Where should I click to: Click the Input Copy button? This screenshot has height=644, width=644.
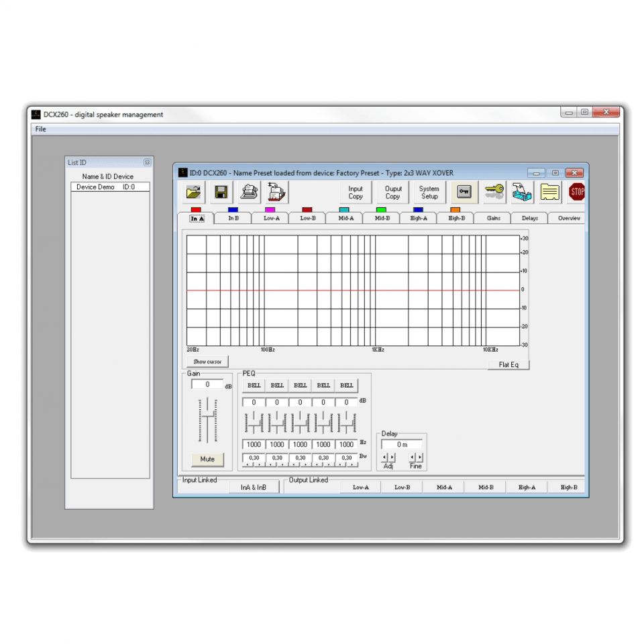click(356, 193)
